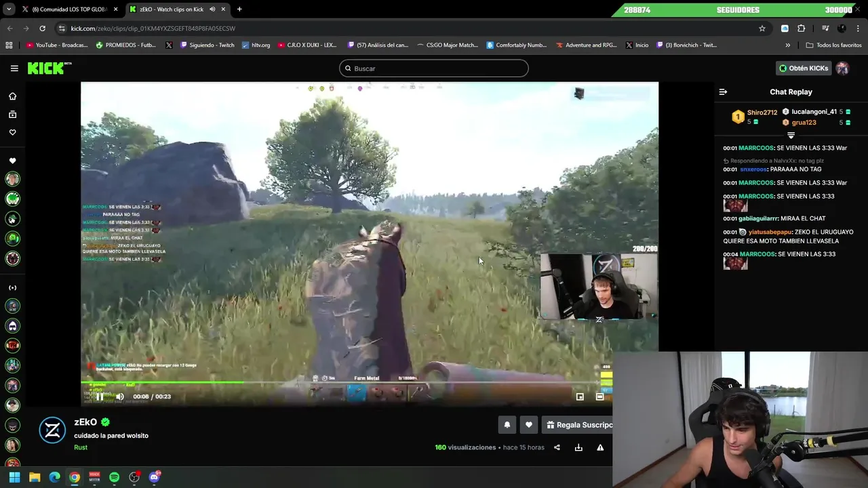Open lucalangoni_41 in gifter leaderboard
This screenshot has height=488, width=868.
[814, 112]
